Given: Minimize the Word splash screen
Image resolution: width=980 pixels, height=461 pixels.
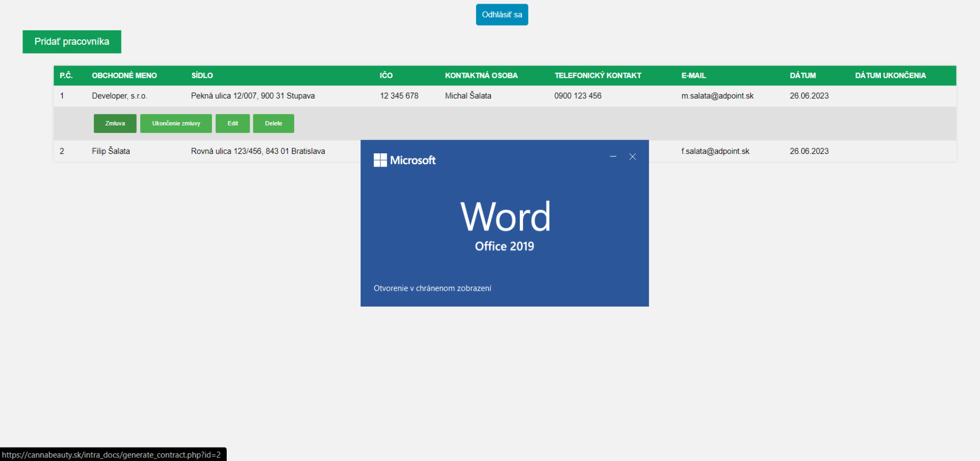Looking at the screenshot, I should pos(613,156).
